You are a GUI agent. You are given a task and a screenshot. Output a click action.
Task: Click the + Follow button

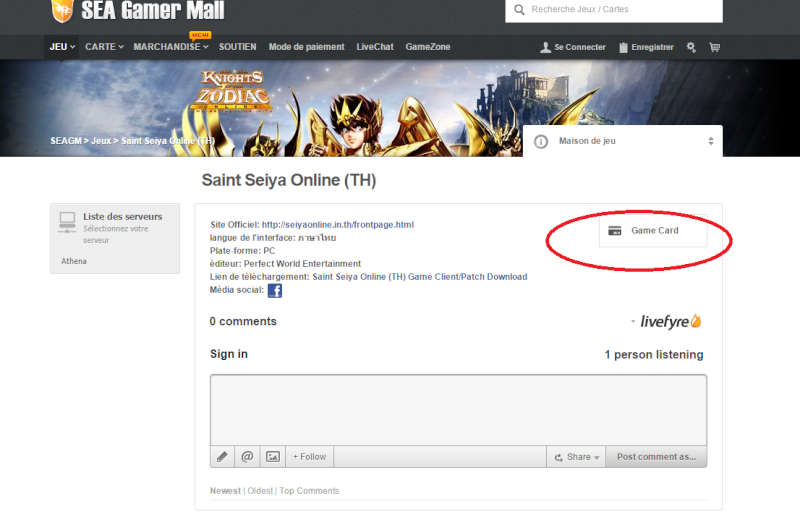click(x=309, y=457)
